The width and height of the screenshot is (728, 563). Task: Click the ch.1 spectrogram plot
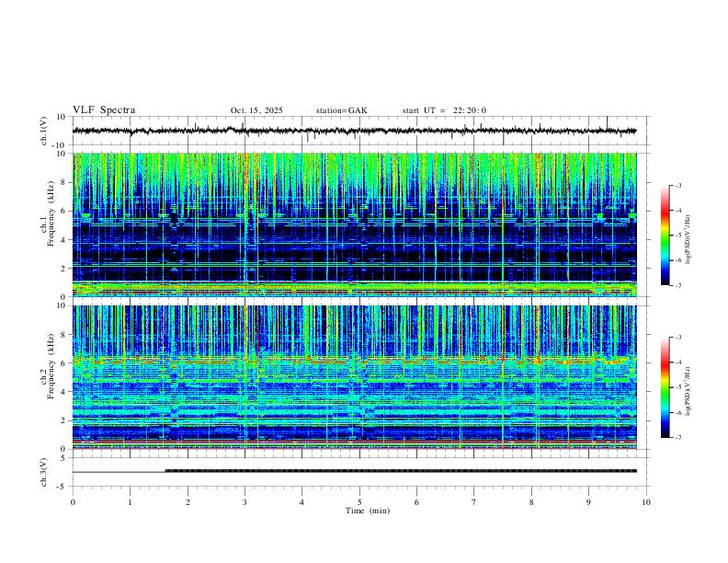(355, 224)
